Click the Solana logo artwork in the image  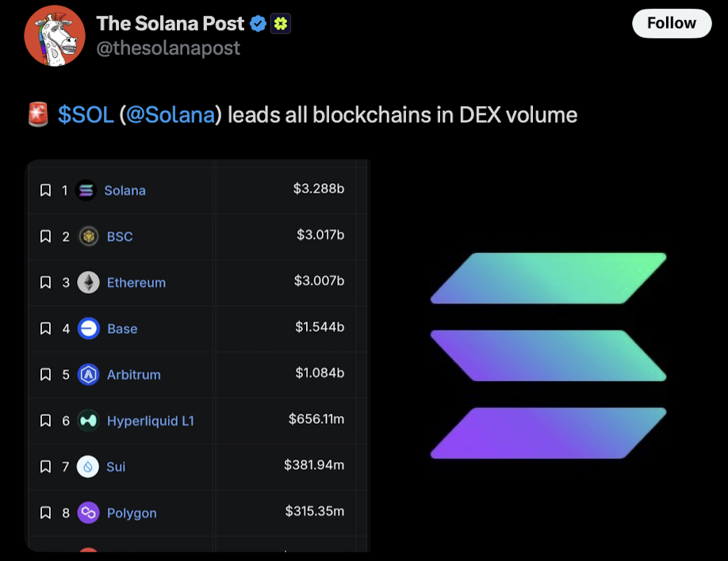click(x=549, y=354)
